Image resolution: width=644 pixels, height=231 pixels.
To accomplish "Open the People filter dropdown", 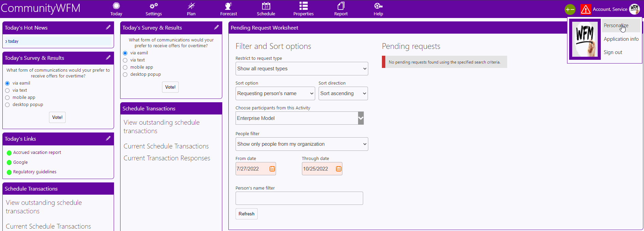I will (302, 144).
